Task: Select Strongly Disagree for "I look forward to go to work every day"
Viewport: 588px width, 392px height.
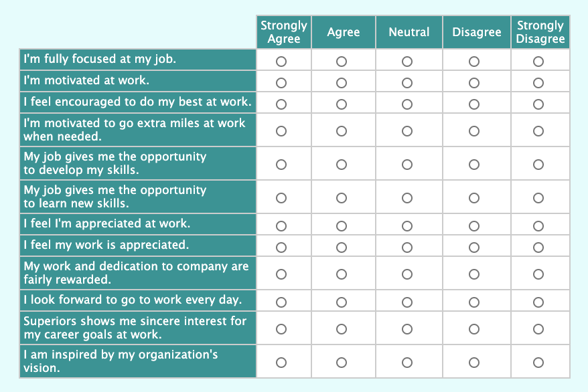Action: [x=539, y=301]
